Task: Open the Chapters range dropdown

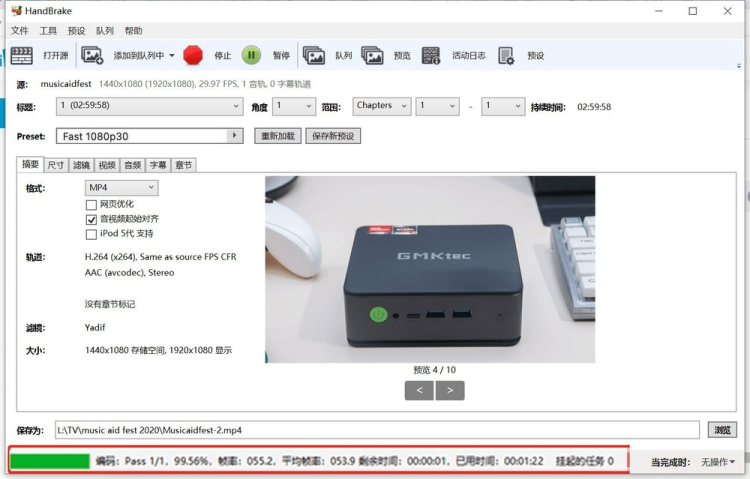Action: 382,106
